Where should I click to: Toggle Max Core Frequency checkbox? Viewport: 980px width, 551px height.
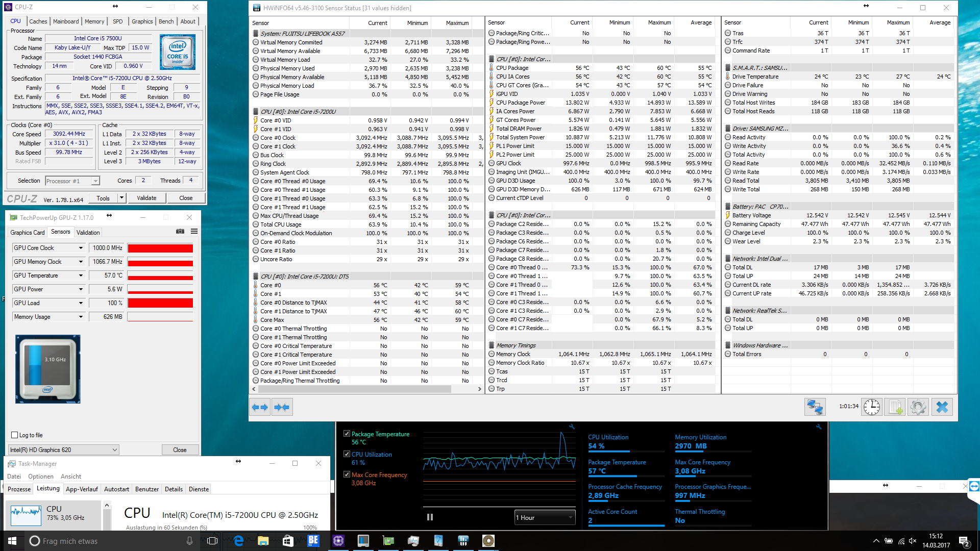click(347, 474)
